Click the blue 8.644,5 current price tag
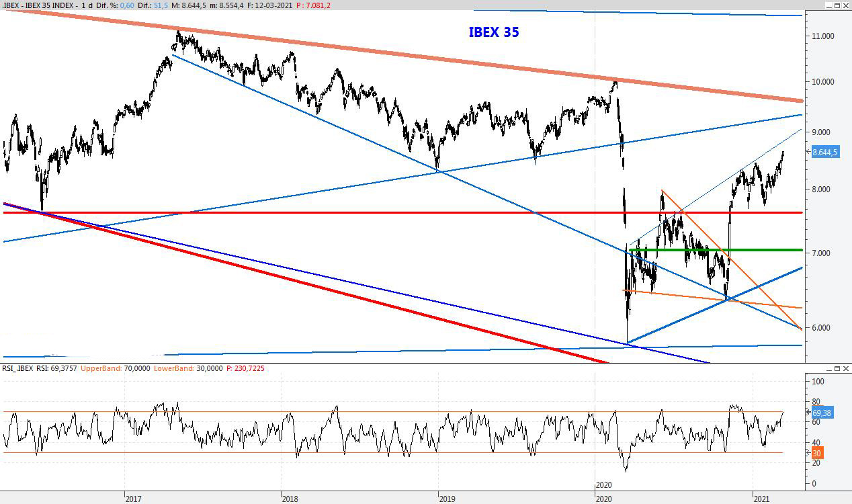852x504 pixels. pyautogui.click(x=824, y=153)
